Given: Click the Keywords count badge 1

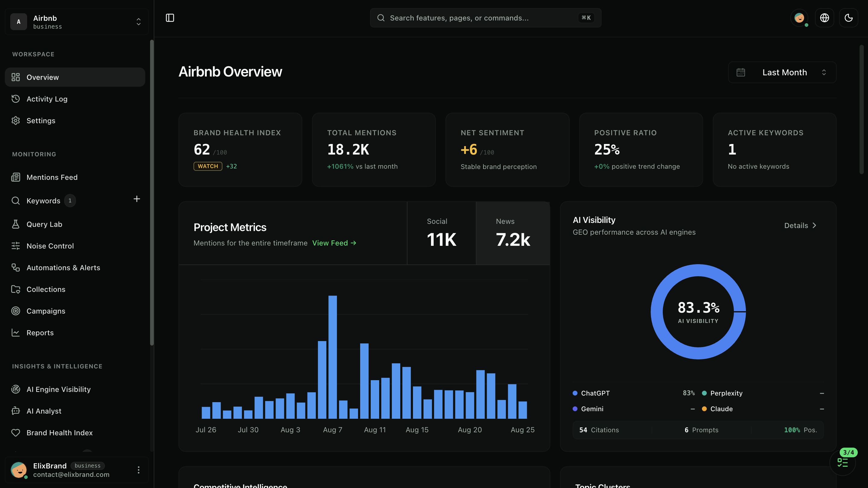Looking at the screenshot, I should 70,201.
